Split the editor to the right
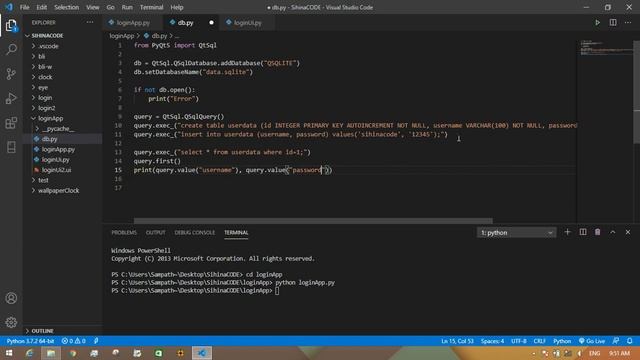The height and width of the screenshot is (360, 640). point(613,22)
